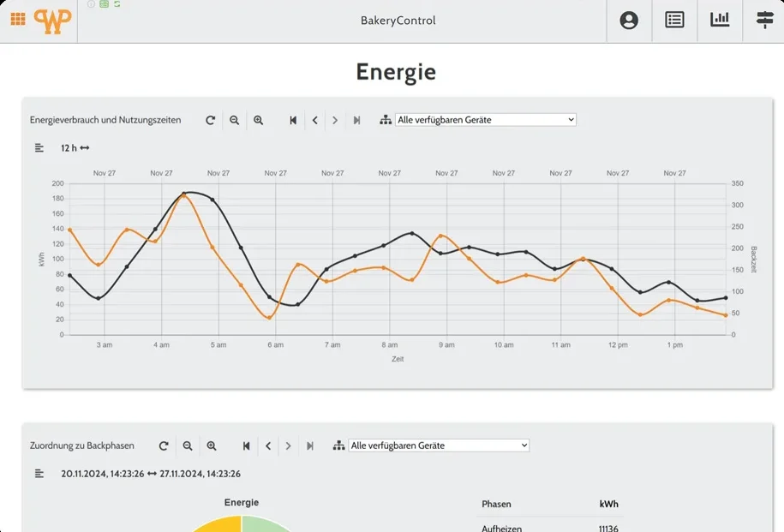Expand the Energieverbrauch device dropdown
The width and height of the screenshot is (784, 532).
pyautogui.click(x=486, y=119)
